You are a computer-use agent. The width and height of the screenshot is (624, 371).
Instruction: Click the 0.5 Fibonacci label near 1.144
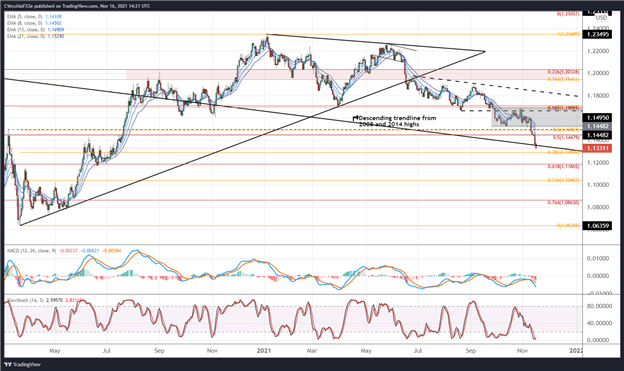click(566, 137)
